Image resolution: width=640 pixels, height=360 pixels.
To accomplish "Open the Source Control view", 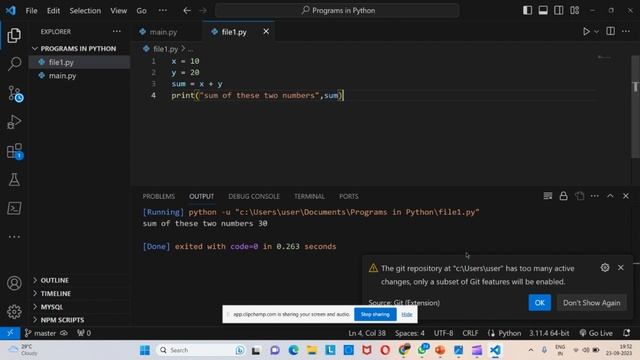I will [15, 94].
